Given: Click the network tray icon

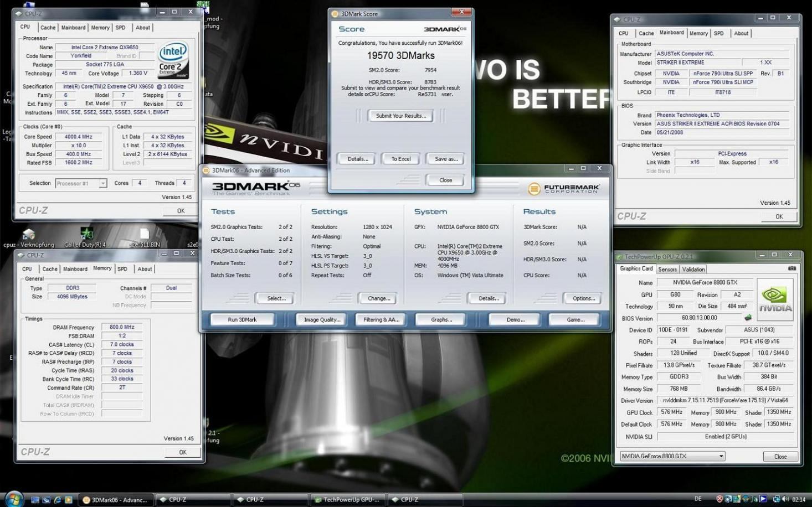Looking at the screenshot, I should point(777,499).
